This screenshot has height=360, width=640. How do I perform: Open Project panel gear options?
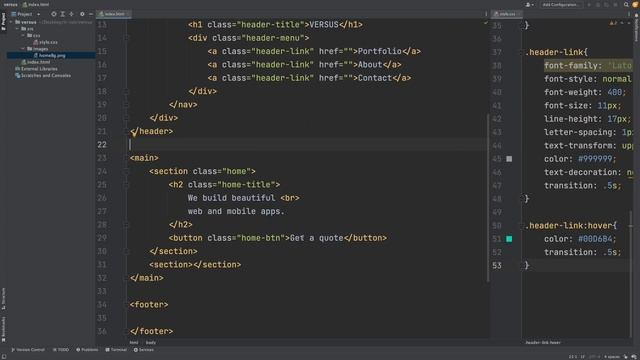click(x=82, y=14)
